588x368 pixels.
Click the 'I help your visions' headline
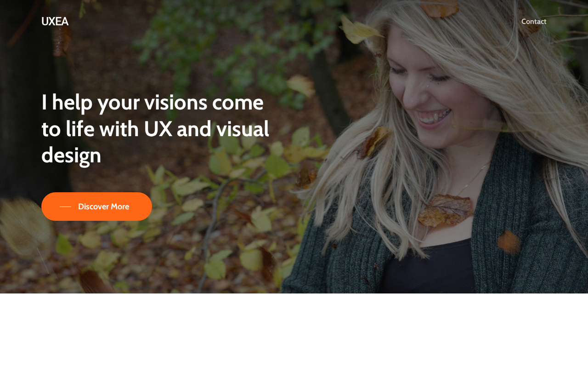[x=155, y=128]
